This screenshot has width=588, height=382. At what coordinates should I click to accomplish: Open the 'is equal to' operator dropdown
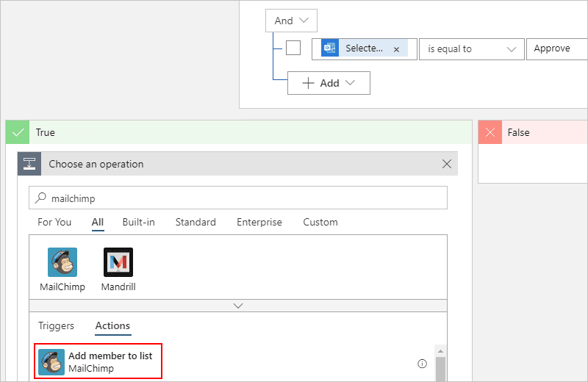tap(471, 49)
